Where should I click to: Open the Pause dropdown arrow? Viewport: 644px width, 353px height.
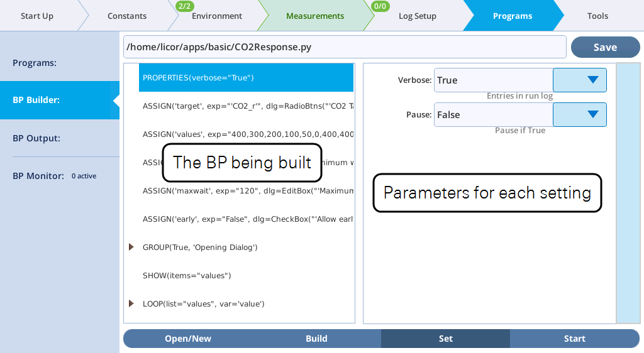(x=579, y=115)
